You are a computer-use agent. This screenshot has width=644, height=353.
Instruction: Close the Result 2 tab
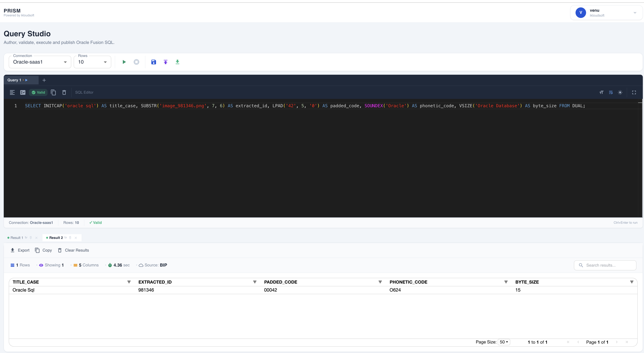(x=76, y=238)
